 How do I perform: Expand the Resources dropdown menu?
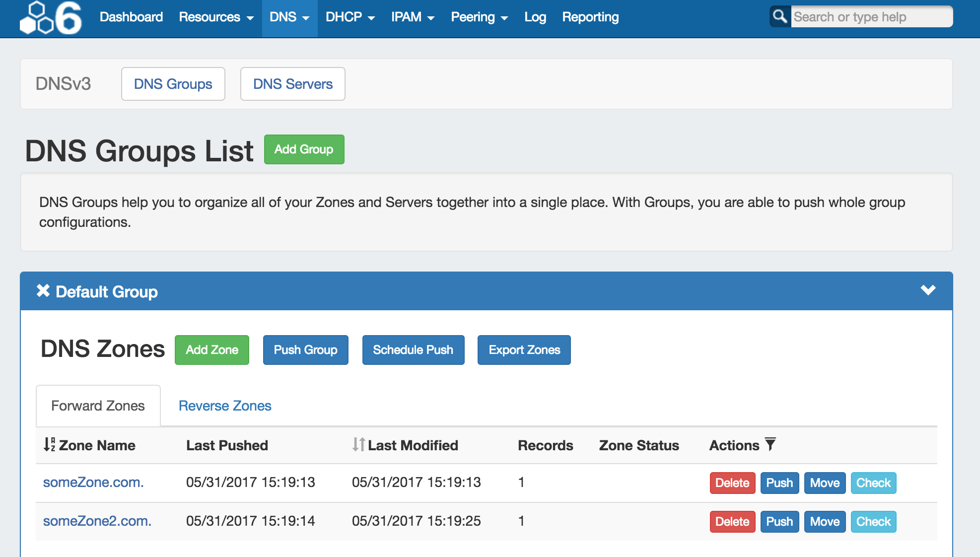pyautogui.click(x=216, y=17)
